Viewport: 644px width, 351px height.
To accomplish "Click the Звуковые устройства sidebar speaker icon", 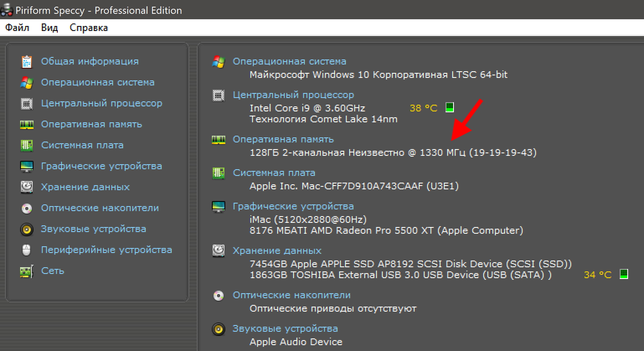I will tap(27, 229).
